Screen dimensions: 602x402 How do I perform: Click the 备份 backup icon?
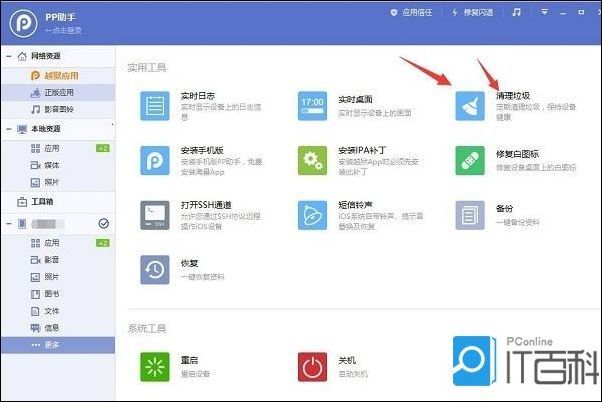(x=469, y=214)
